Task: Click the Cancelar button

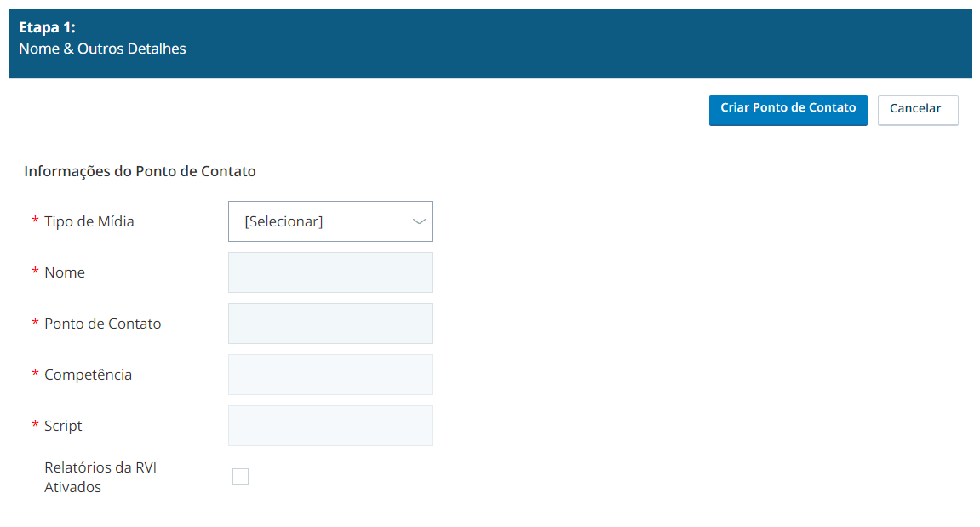Action: [x=918, y=110]
